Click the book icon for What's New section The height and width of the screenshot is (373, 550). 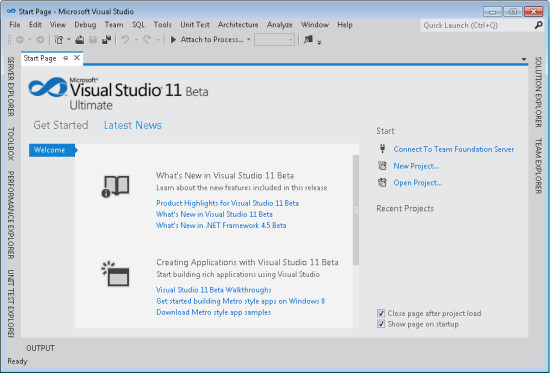click(115, 186)
